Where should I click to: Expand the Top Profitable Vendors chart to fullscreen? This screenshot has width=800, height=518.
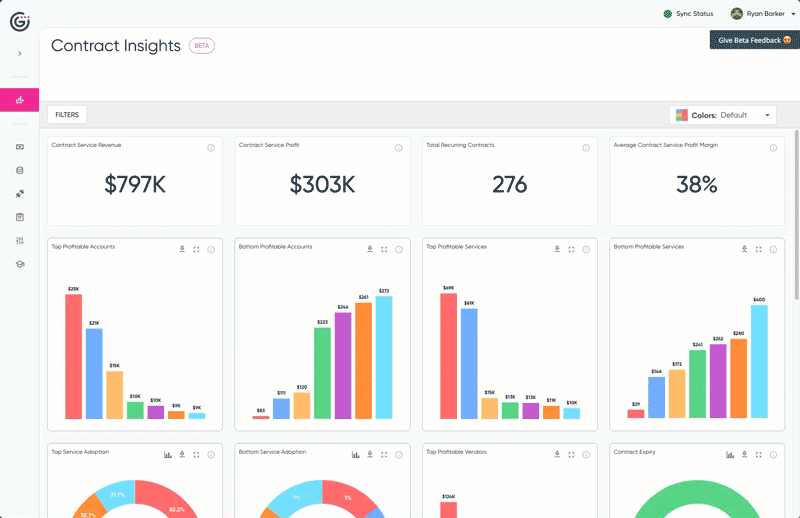(x=571, y=455)
